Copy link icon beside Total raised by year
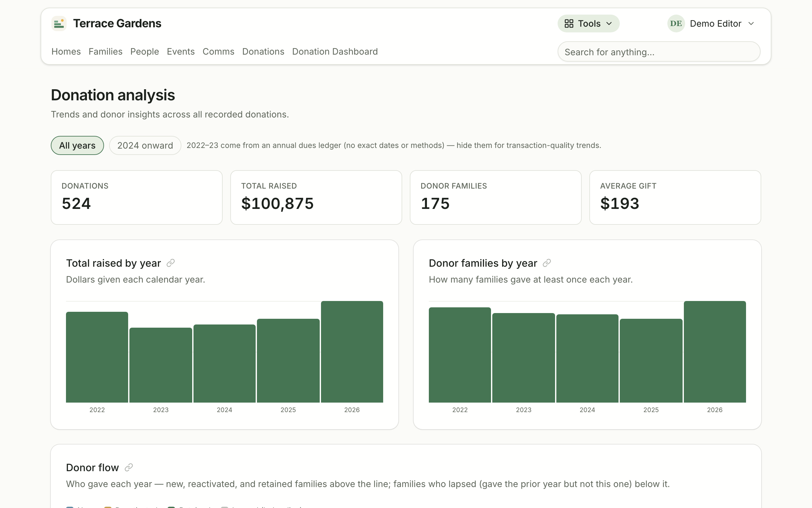 tap(170, 263)
